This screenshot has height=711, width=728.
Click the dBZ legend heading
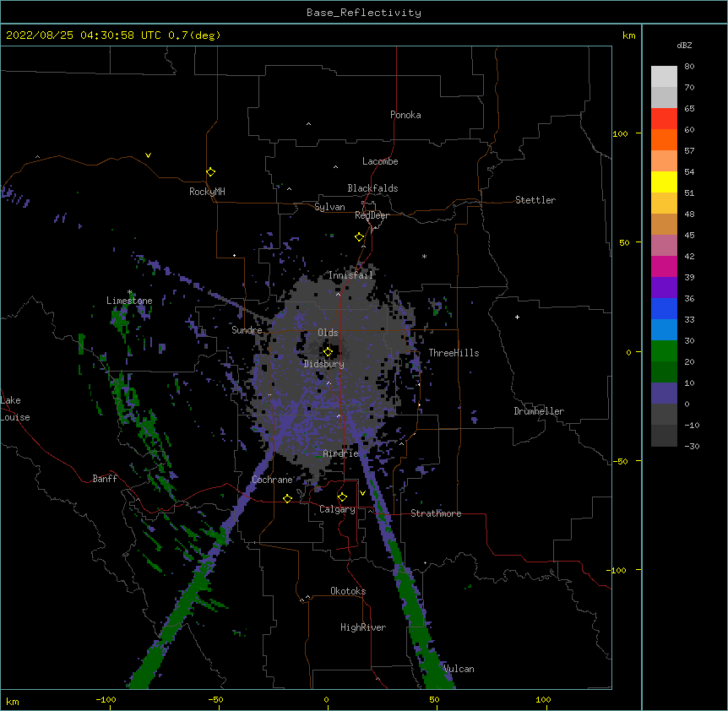click(684, 46)
